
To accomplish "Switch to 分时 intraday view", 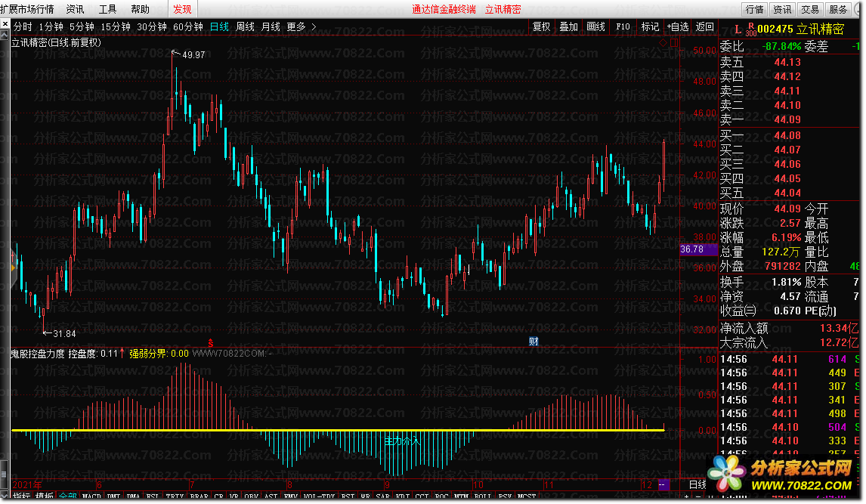I will click(23, 26).
